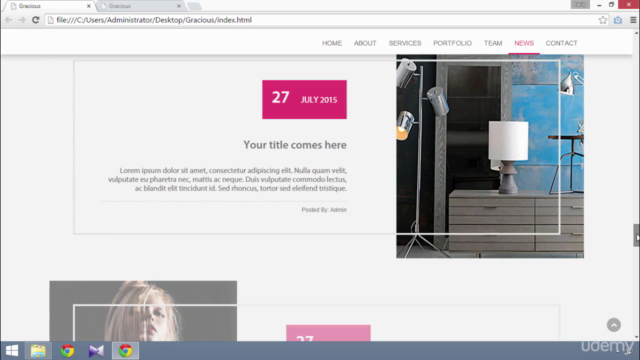This screenshot has width=640, height=360.
Task: Click the scrollbar up arrow
Action: 636,33
